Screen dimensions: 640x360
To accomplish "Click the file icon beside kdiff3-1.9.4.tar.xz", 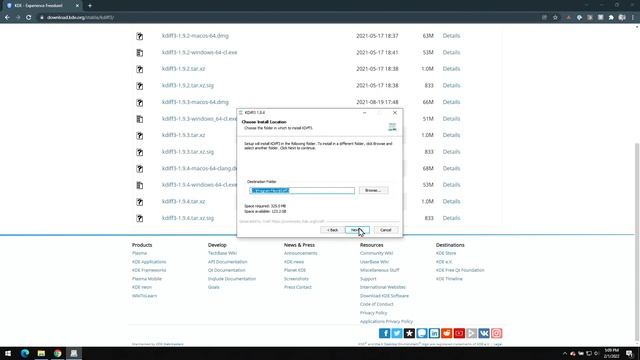I will click(140, 202).
